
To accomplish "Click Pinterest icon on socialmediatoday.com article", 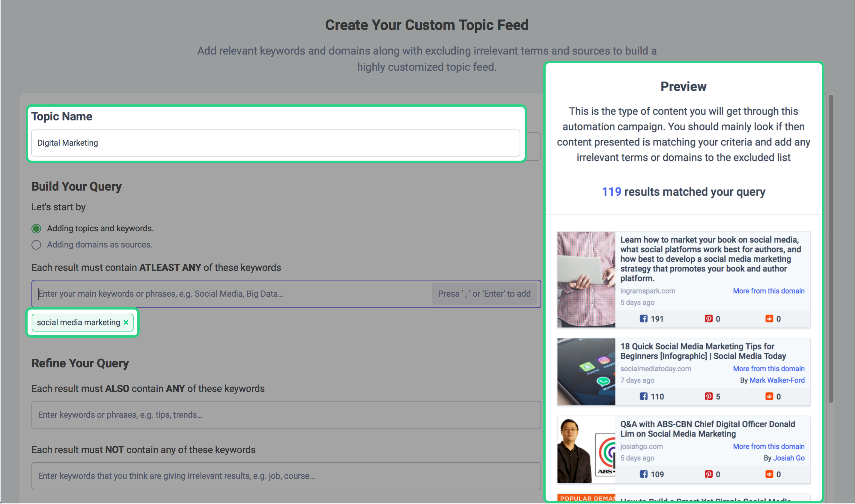I will (x=708, y=396).
